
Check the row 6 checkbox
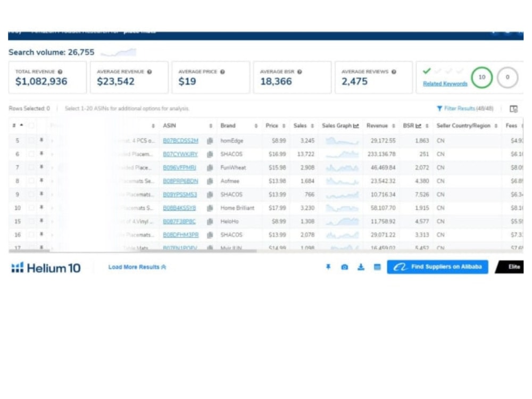pyautogui.click(x=31, y=154)
